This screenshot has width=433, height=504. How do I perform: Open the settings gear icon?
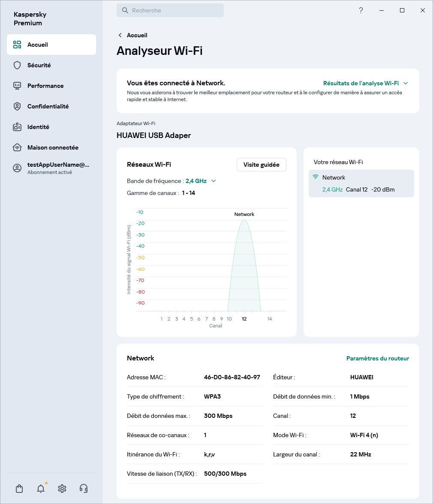(x=62, y=489)
